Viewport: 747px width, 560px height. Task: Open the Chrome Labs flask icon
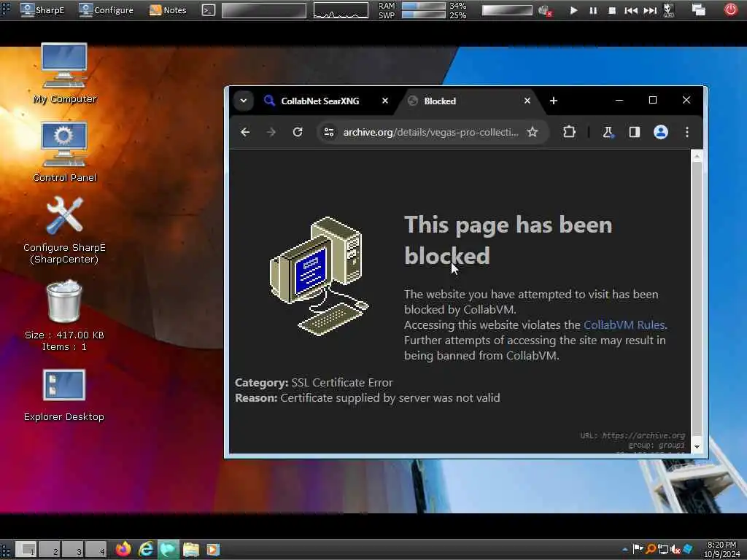click(608, 133)
